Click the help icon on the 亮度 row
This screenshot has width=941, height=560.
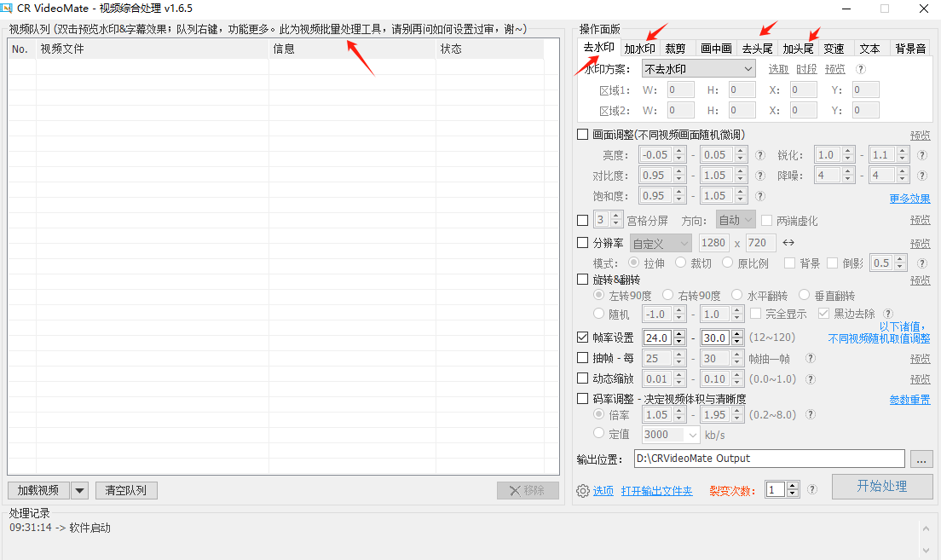coord(760,155)
